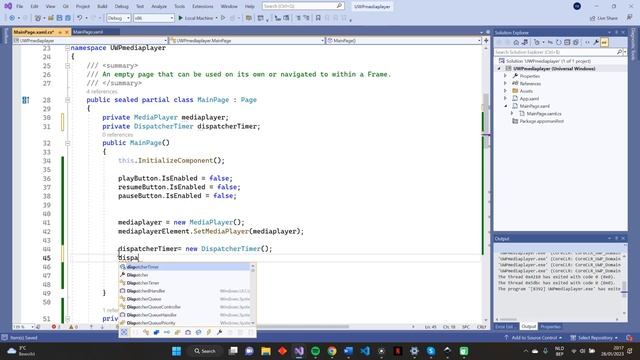Expand the App.xaml node
This screenshot has width=640, height=360.
tap(505, 98)
